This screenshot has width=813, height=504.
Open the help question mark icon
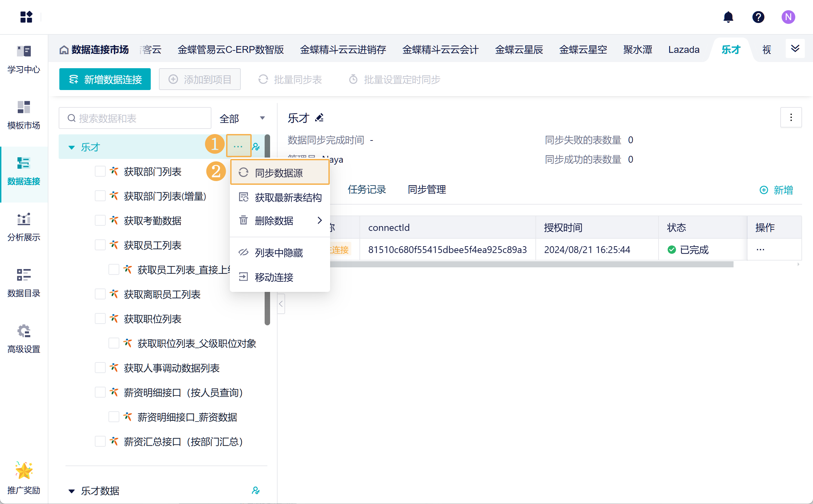tap(758, 17)
